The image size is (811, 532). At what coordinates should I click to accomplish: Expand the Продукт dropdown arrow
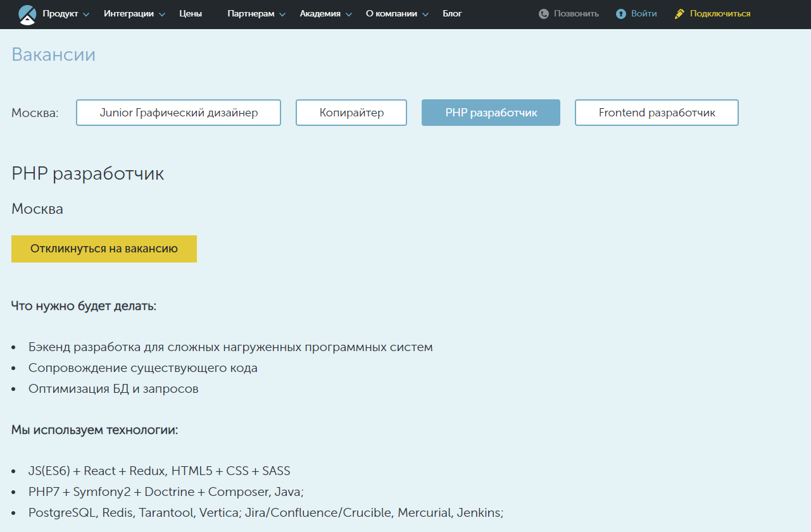(x=86, y=15)
